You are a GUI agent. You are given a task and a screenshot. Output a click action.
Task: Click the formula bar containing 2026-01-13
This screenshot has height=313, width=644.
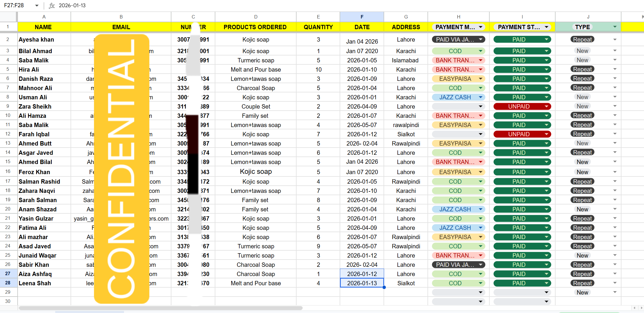pos(347,5)
